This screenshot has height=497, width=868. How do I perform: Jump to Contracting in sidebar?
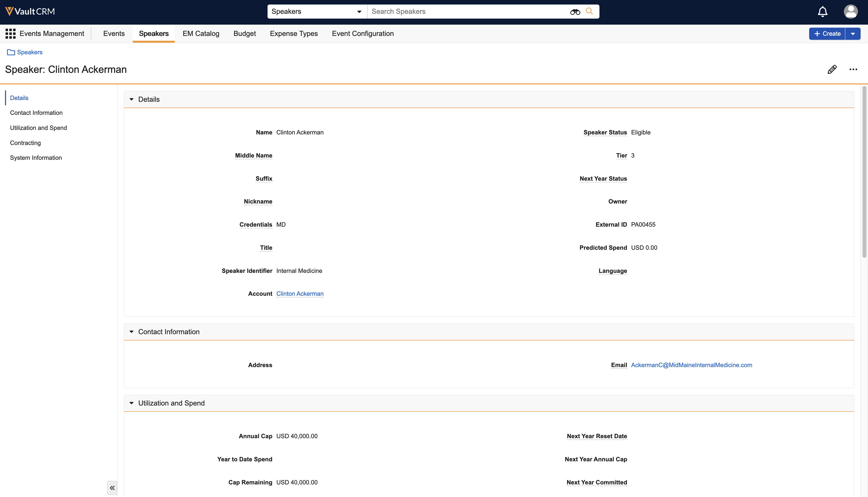coord(25,143)
